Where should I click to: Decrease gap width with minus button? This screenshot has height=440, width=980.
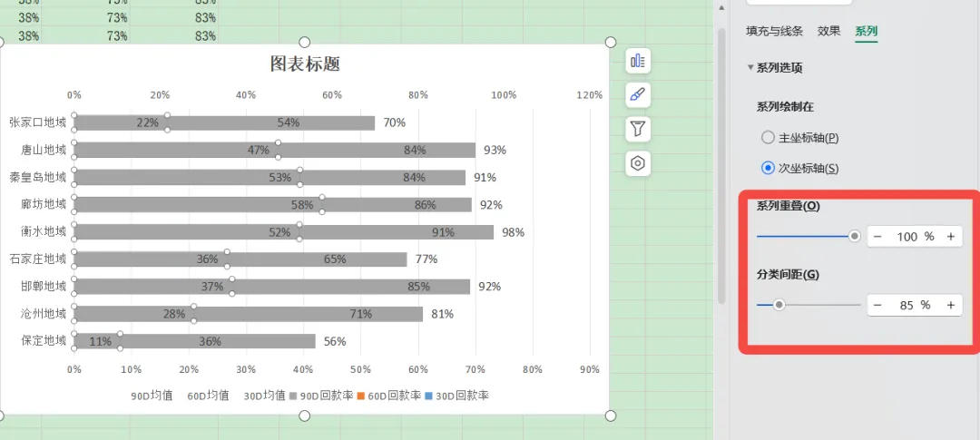tap(877, 305)
